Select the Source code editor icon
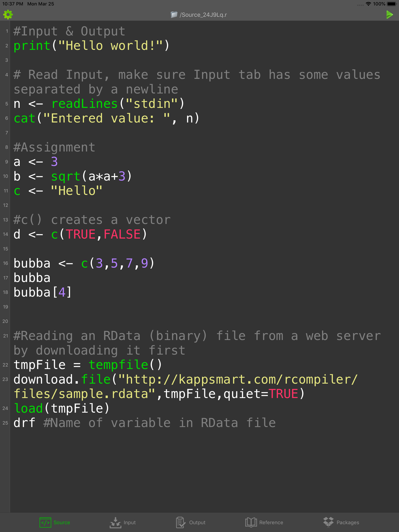This screenshot has width=399, height=532. point(45,522)
